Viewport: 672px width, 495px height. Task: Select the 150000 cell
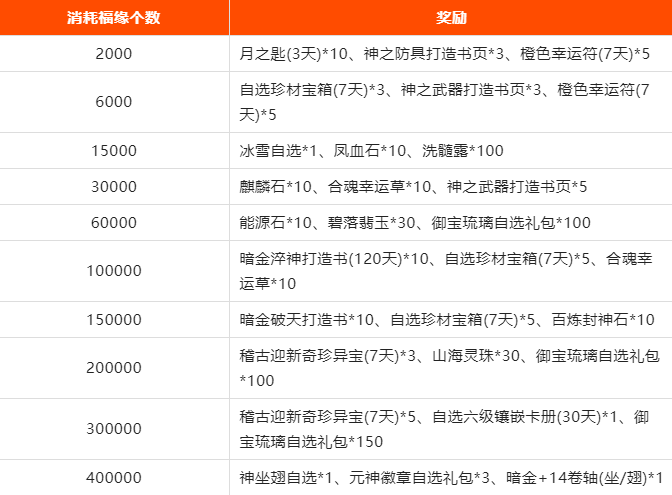114,319
